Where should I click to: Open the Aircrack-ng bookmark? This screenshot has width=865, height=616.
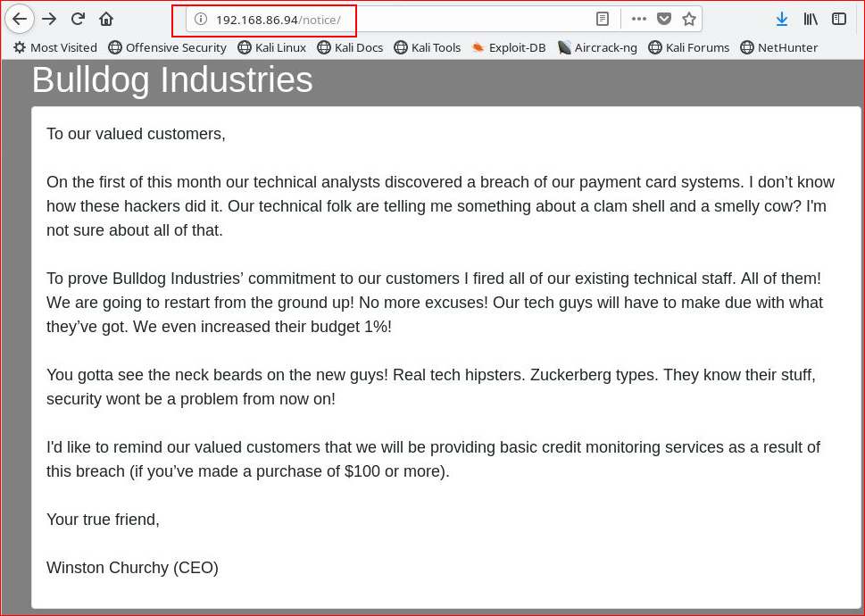597,48
